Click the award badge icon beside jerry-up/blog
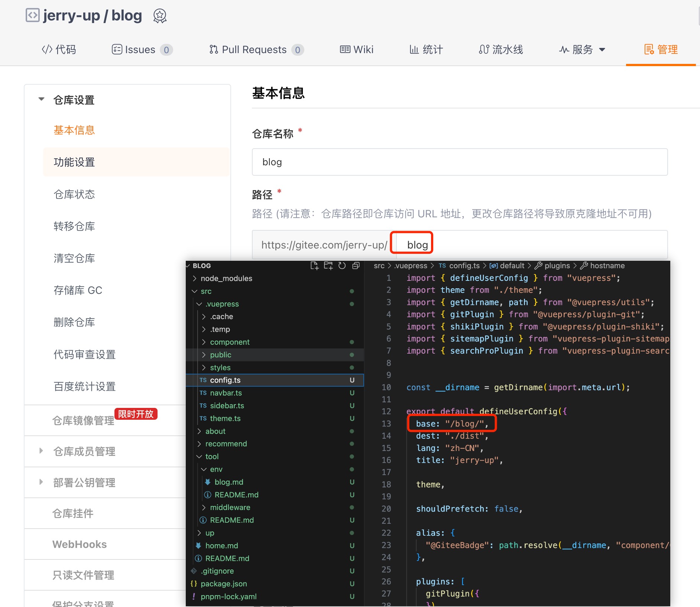 160,16
